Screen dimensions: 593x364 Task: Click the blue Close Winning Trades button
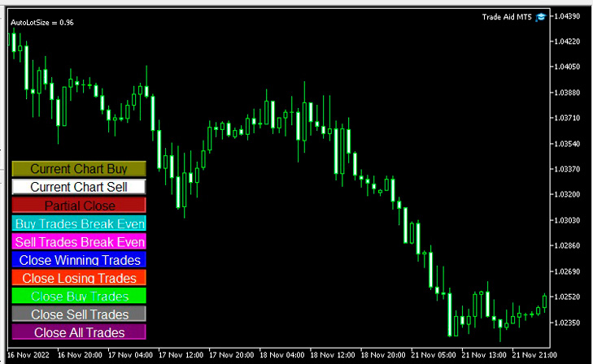pyautogui.click(x=79, y=260)
